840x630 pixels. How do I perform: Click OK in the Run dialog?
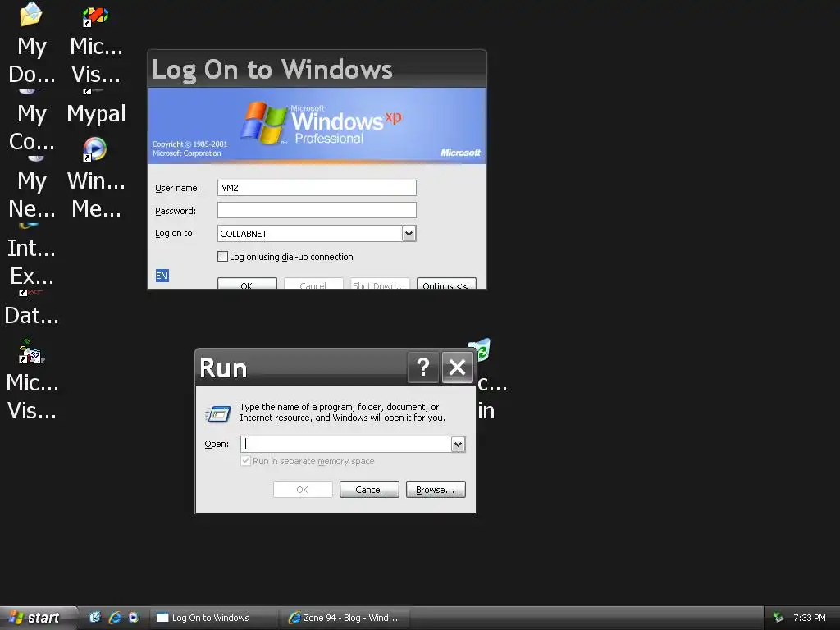click(303, 490)
